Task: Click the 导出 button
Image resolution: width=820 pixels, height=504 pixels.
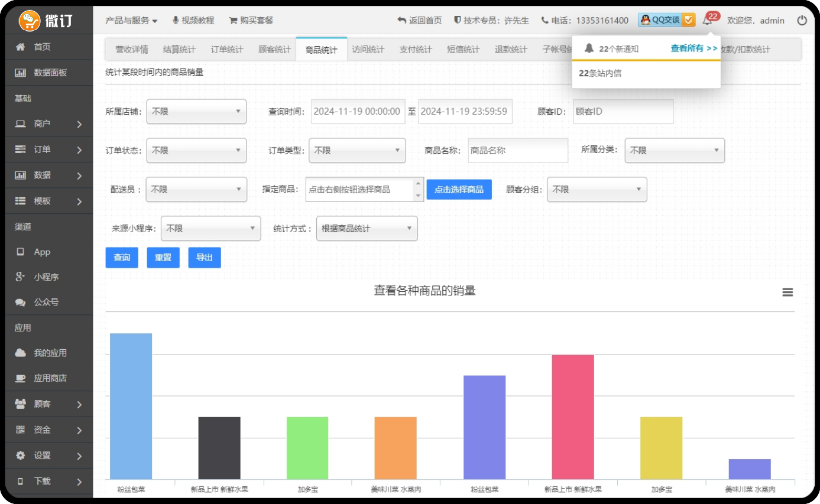Action: pos(205,258)
